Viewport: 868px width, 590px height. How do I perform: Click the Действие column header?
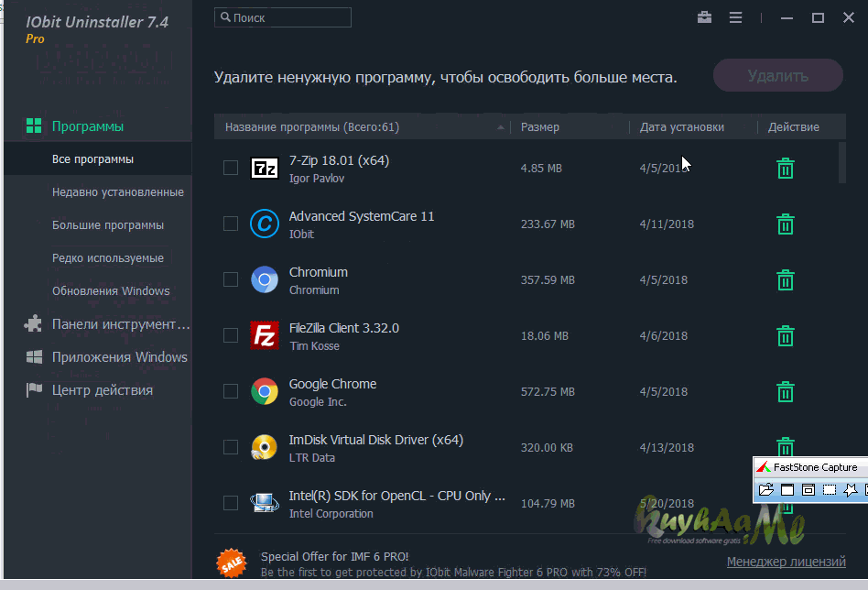(793, 126)
